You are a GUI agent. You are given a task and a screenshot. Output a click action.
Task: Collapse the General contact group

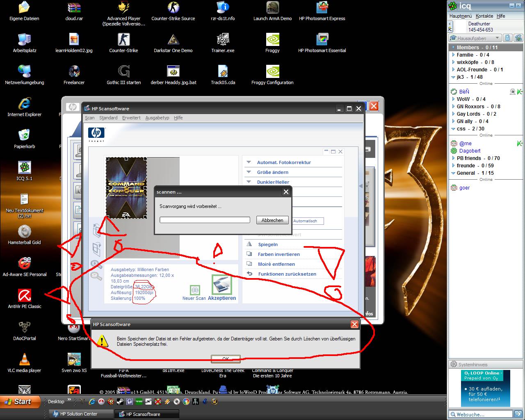pyautogui.click(x=453, y=173)
